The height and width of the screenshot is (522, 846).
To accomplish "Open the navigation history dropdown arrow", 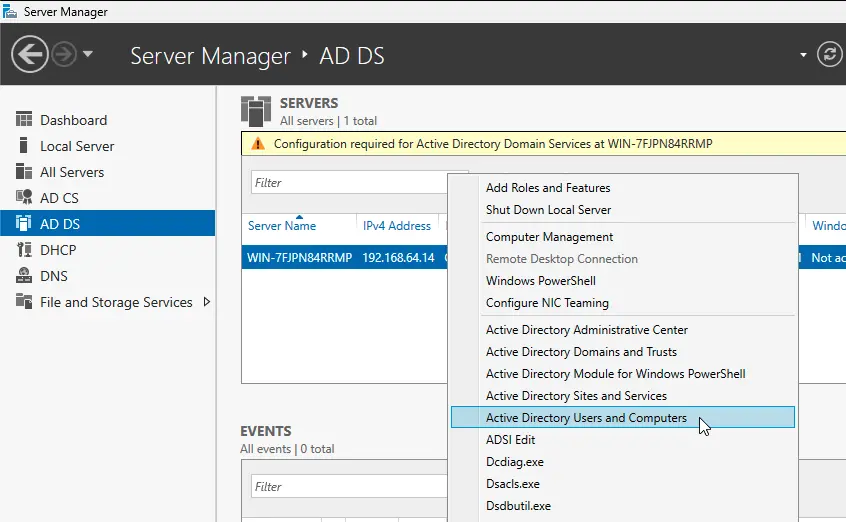I will 88,54.
